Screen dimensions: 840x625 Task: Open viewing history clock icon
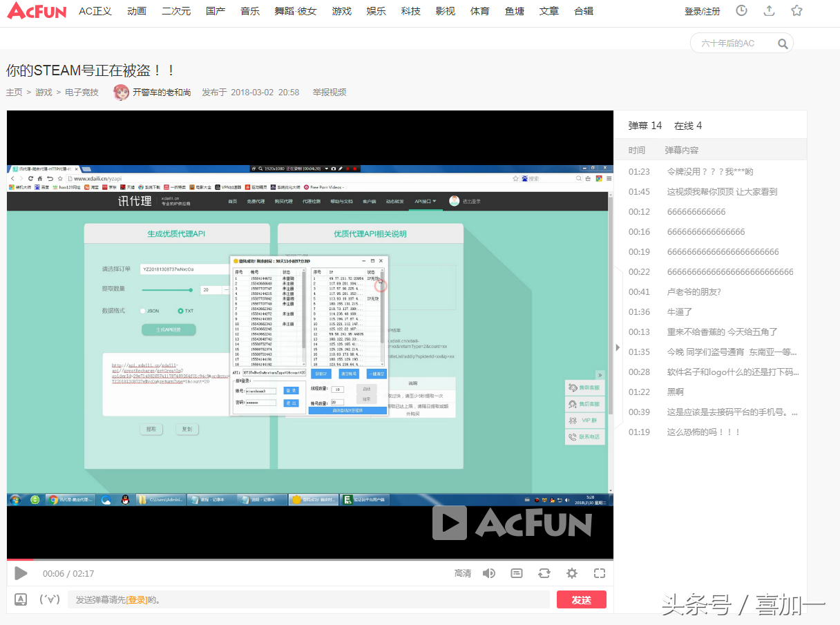tap(741, 10)
